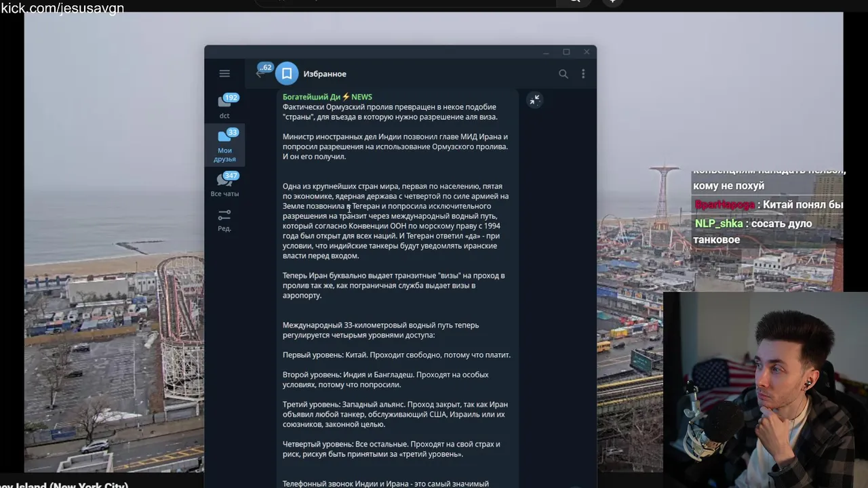Click the paragraph starting Международный 33-километровый
The height and width of the screenshot is (488, 868).
click(381, 330)
